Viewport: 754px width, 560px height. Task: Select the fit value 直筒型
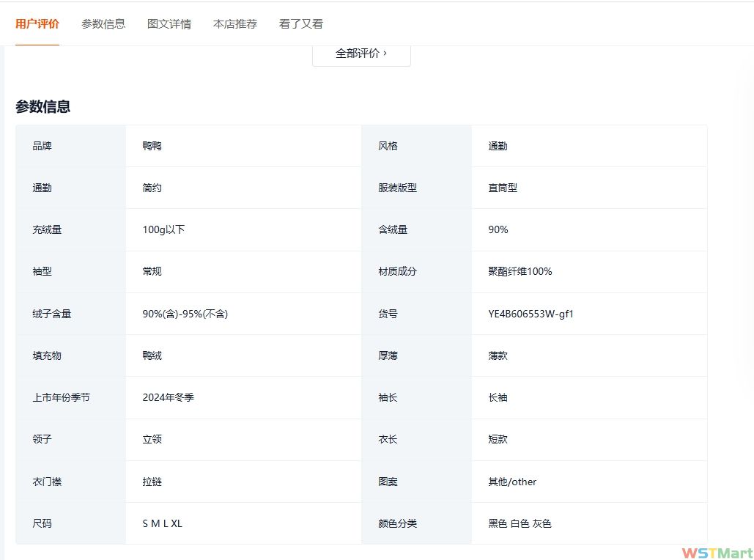coord(503,188)
